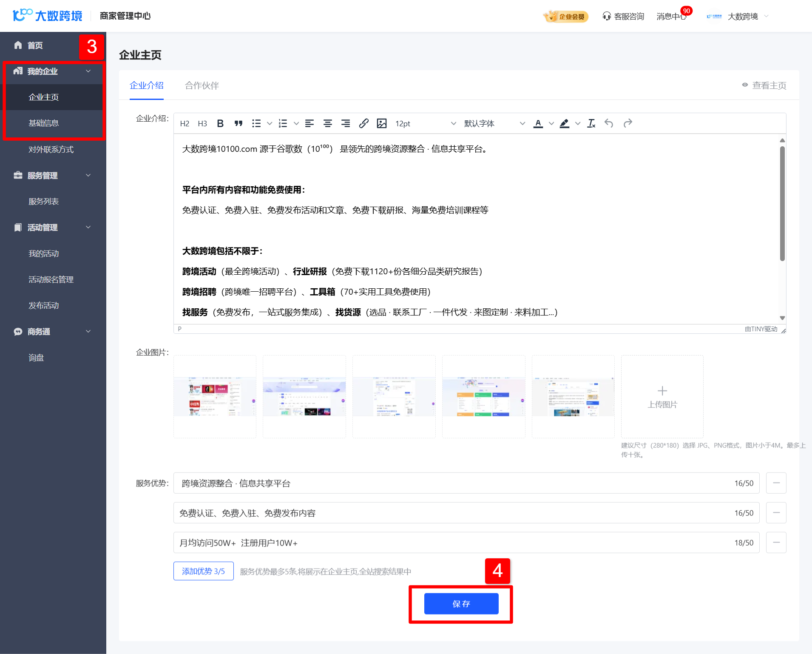
Task: Remove first service advantage with minus
Action: [x=776, y=483]
